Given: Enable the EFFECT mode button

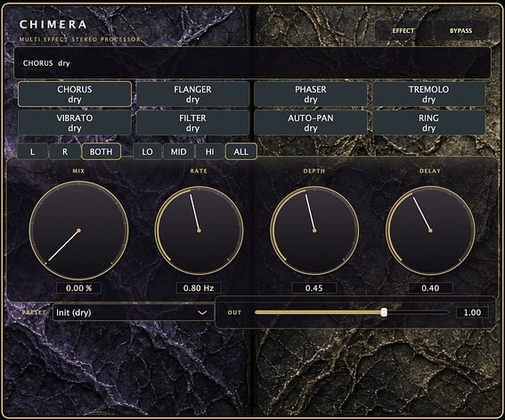Looking at the screenshot, I should 403,30.
